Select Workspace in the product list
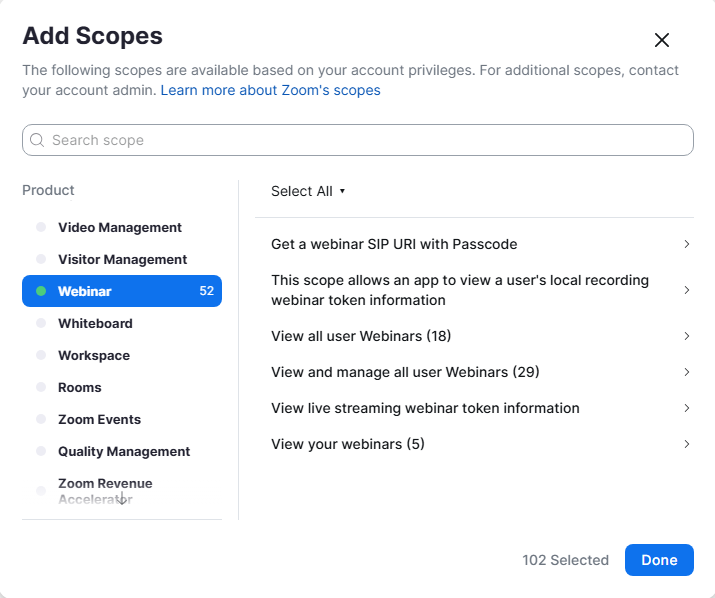The width and height of the screenshot is (715, 598). [x=94, y=356]
